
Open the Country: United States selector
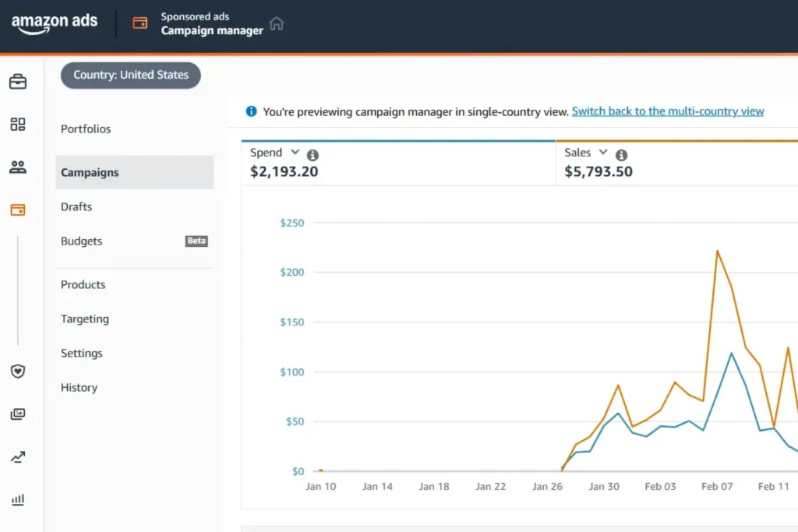click(131, 76)
